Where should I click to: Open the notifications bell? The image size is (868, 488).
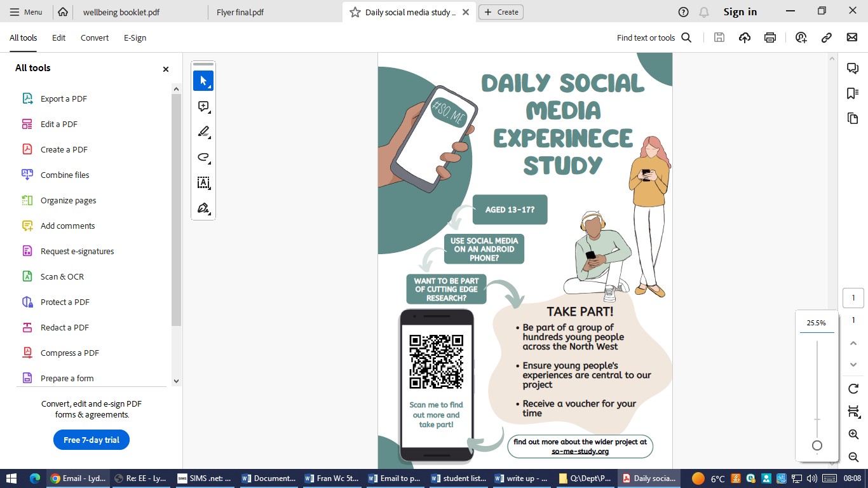(703, 12)
